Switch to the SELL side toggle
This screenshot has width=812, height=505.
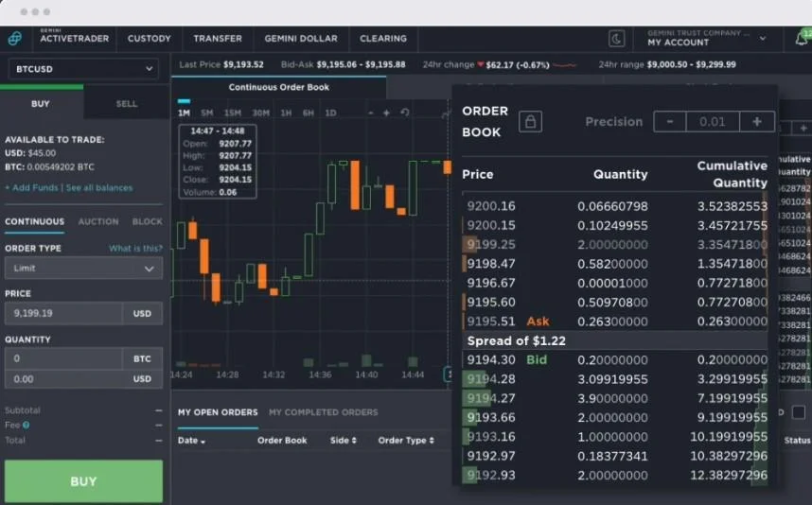pos(127,104)
